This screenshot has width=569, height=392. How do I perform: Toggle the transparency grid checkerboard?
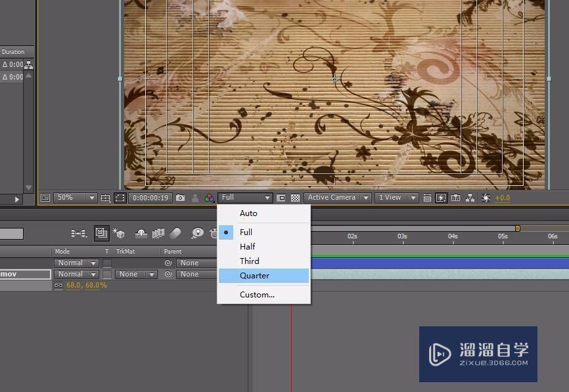(296, 198)
